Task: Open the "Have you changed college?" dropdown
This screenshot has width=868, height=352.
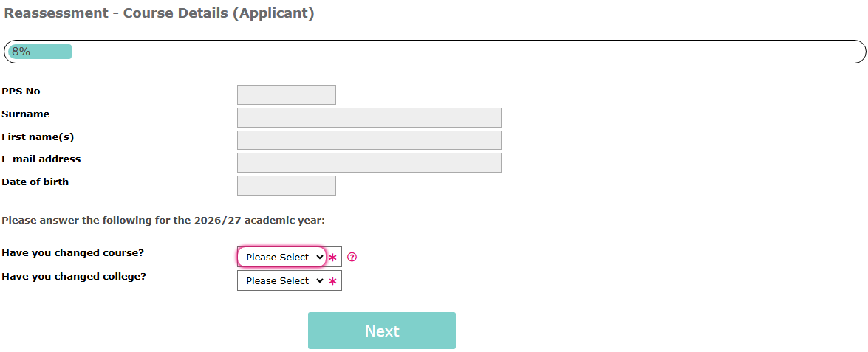Action: 281,280
